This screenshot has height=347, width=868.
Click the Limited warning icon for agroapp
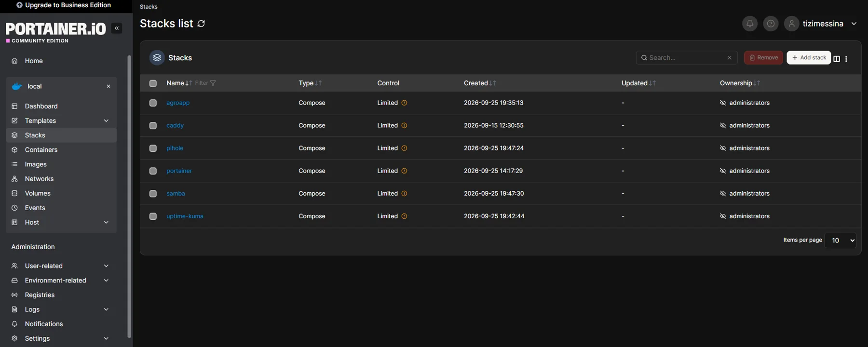click(x=404, y=103)
